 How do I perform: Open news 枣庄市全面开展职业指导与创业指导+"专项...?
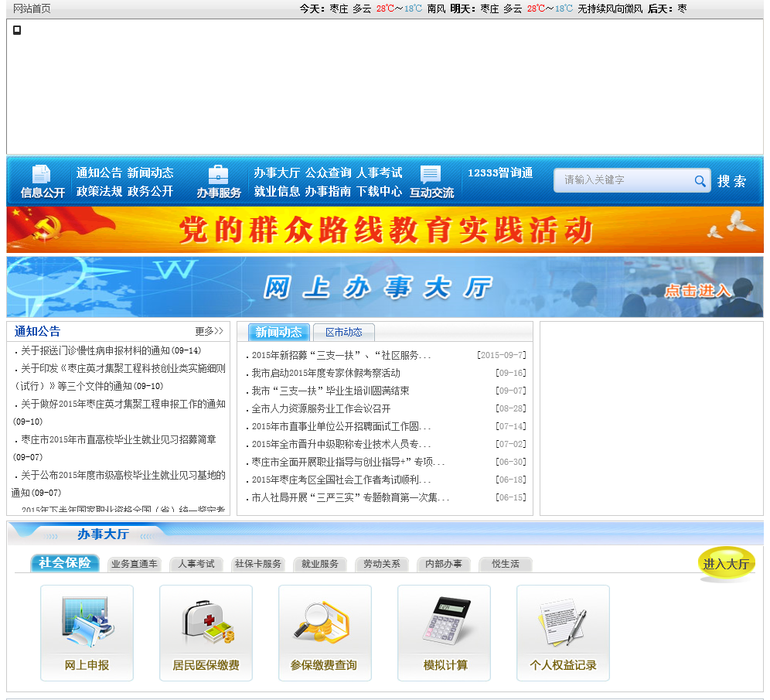click(348, 462)
